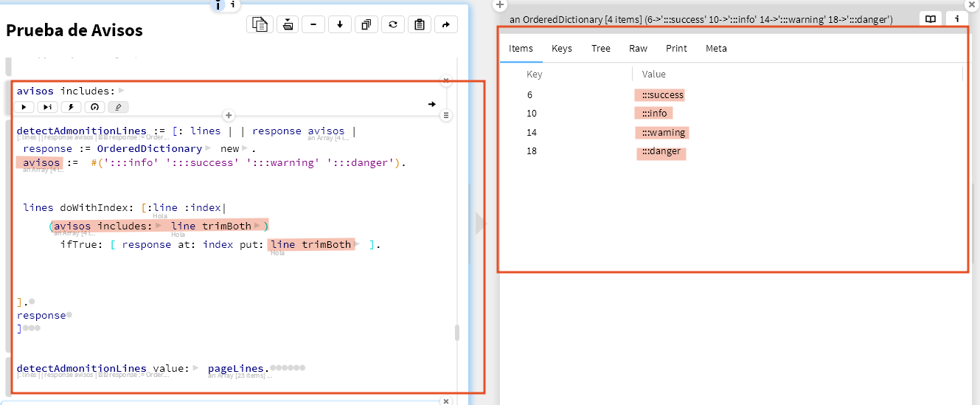
Task: Switch to the Items tab
Action: (x=521, y=48)
